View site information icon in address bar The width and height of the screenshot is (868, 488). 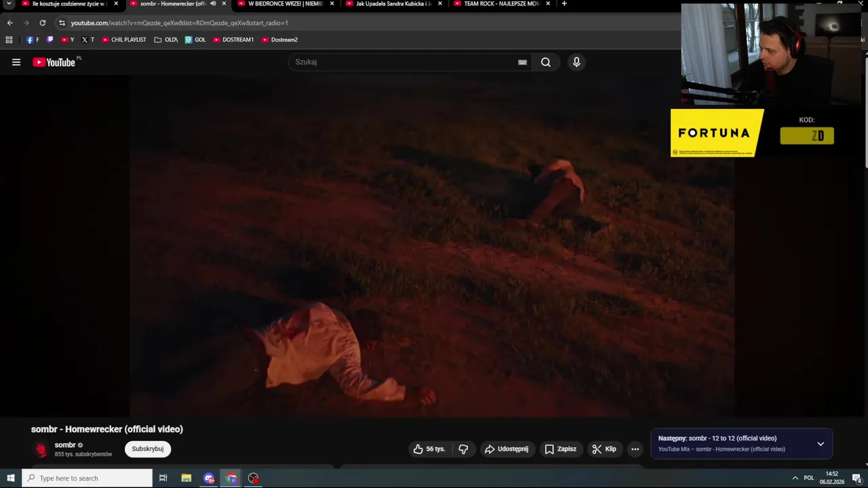click(62, 22)
